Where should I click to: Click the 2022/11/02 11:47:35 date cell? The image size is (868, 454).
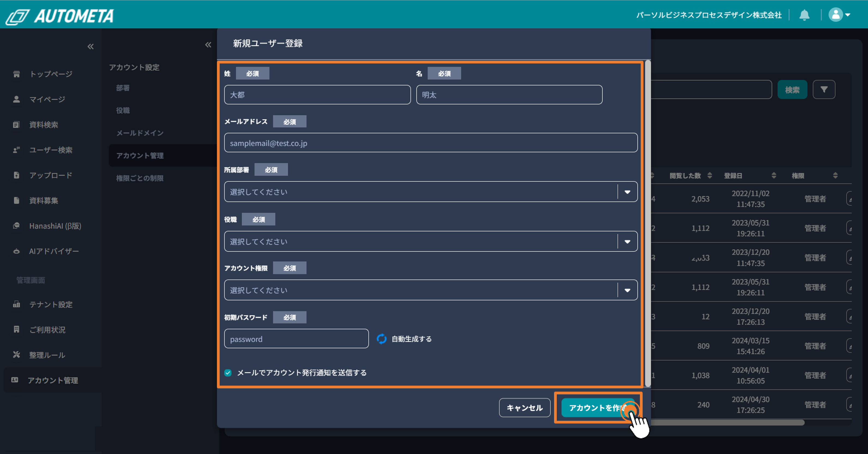(750, 199)
